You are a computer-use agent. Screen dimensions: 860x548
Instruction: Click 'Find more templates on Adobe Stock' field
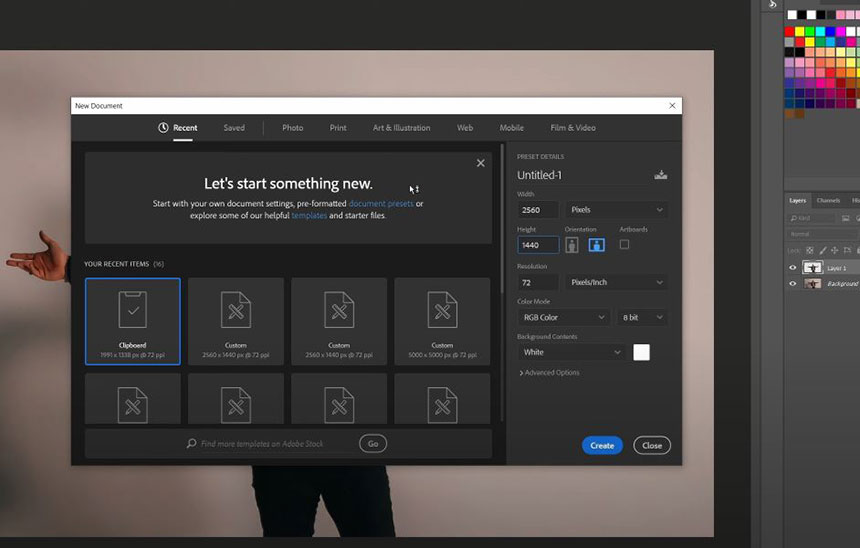coord(271,444)
